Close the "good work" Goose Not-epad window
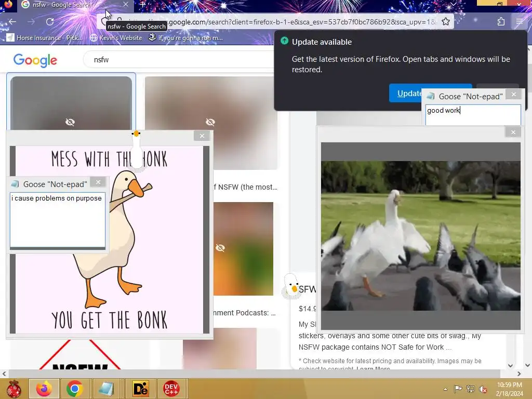Viewport: 532px width, 399px height. [x=514, y=95]
